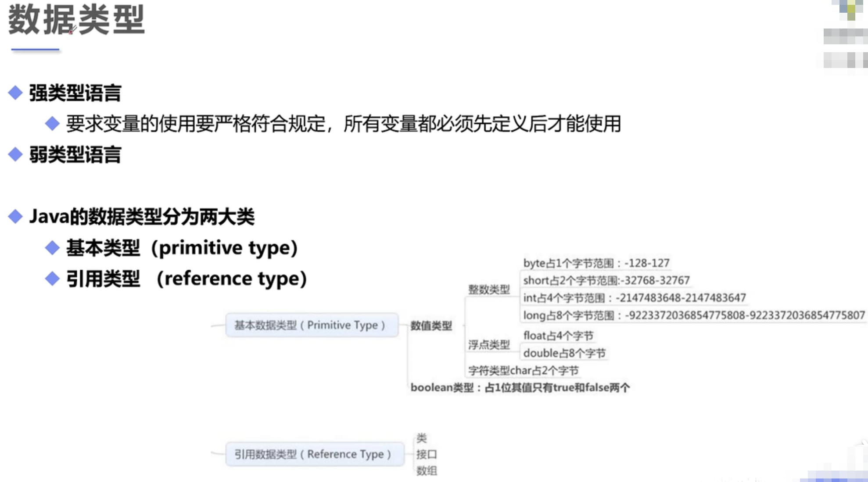Click the 数据类型 slide title
The height and width of the screenshot is (482, 868).
76,20
